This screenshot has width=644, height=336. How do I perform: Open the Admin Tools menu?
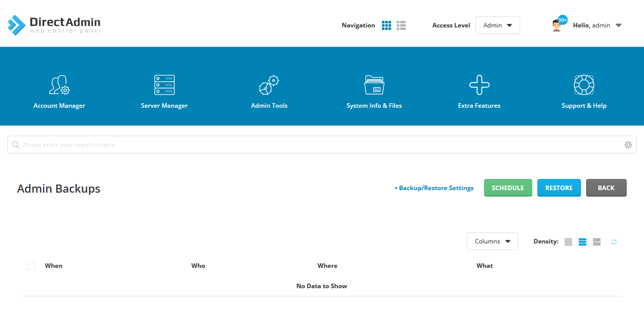(269, 92)
